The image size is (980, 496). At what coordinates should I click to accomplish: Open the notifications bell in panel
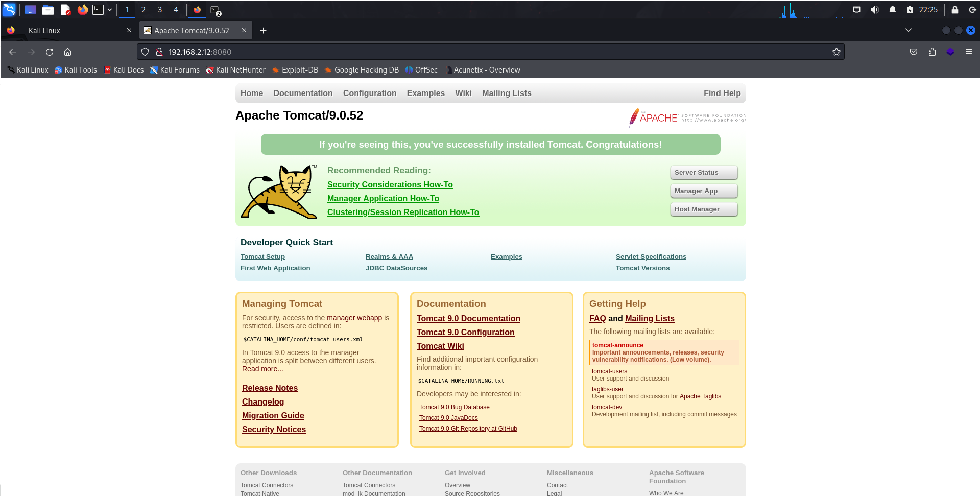pyautogui.click(x=893, y=10)
